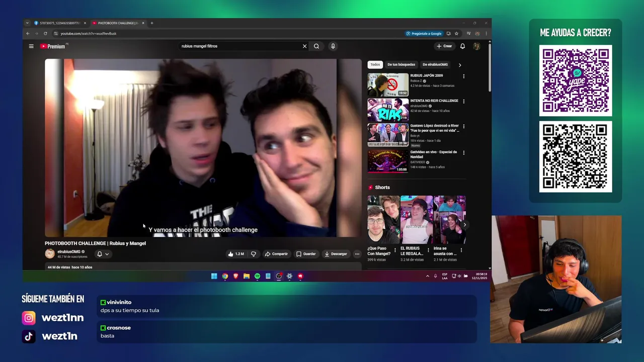Open options for INTENTA NO REIR CHALLENGE

pos(464,102)
